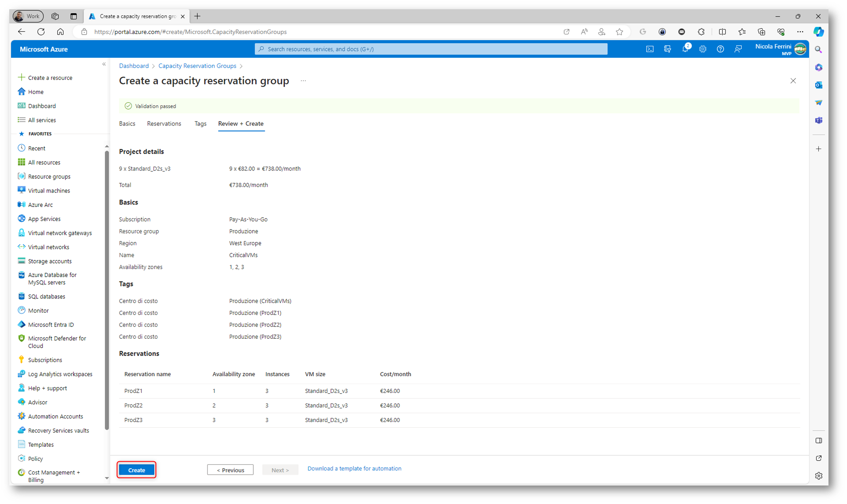847x504 pixels.
Task: Go to browser home page
Action: pos(60,32)
